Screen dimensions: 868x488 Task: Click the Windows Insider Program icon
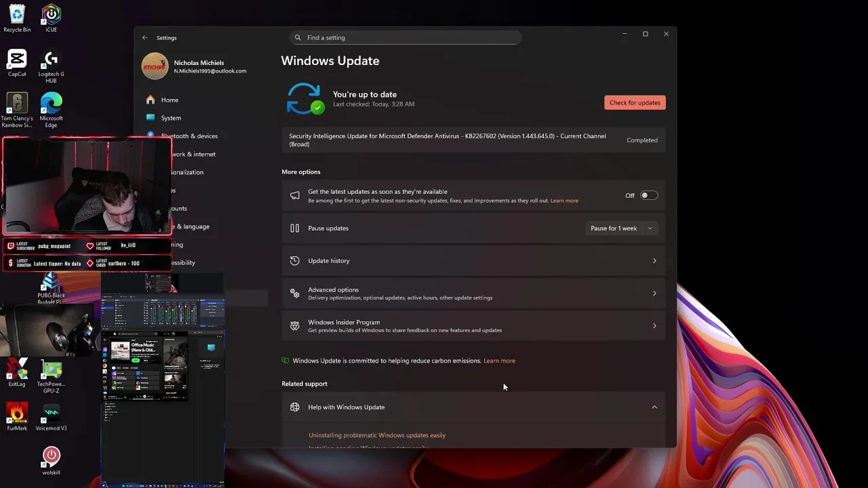click(294, 326)
